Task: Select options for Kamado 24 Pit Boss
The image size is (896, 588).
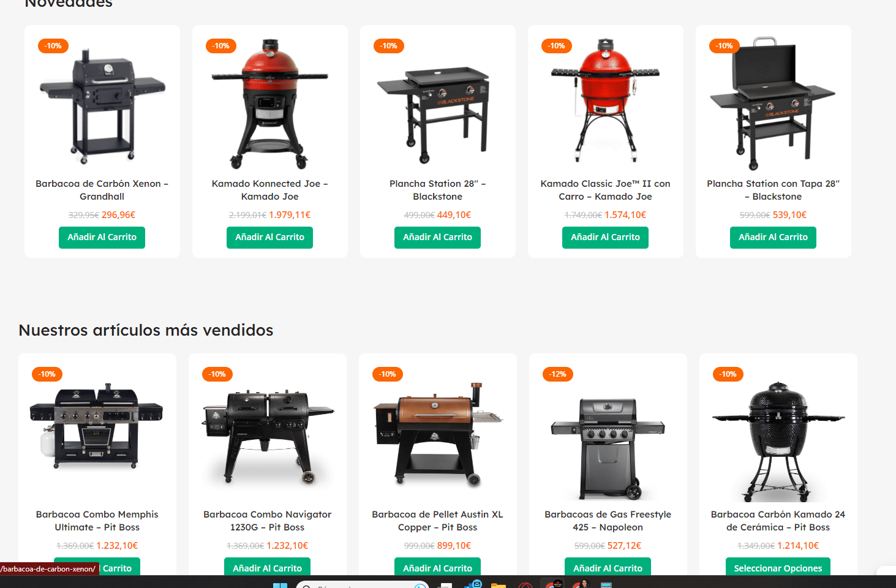Action: tap(778, 567)
